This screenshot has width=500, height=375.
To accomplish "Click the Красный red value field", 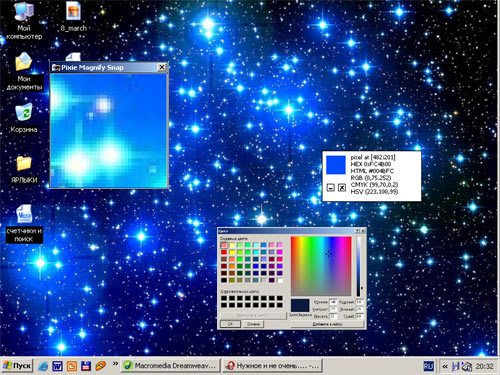I will coord(359,302).
